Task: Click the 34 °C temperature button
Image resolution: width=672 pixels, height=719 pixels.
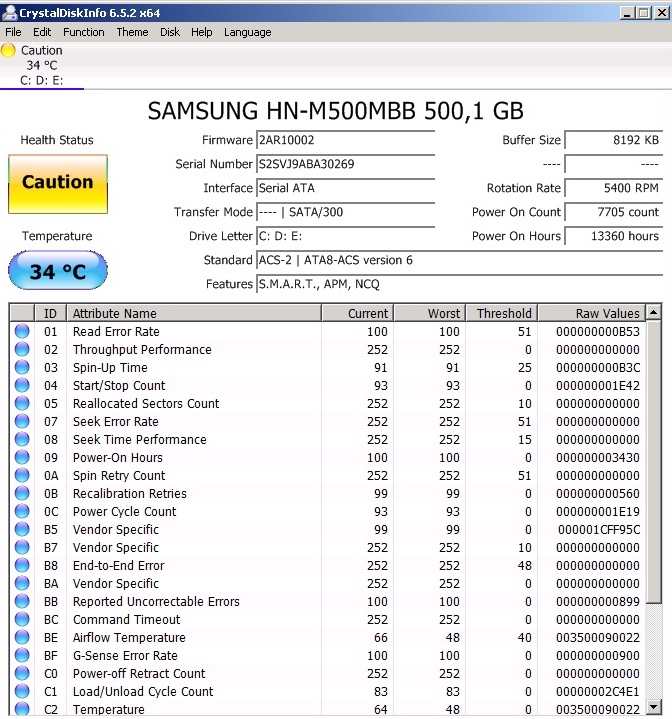Action: coord(58,271)
